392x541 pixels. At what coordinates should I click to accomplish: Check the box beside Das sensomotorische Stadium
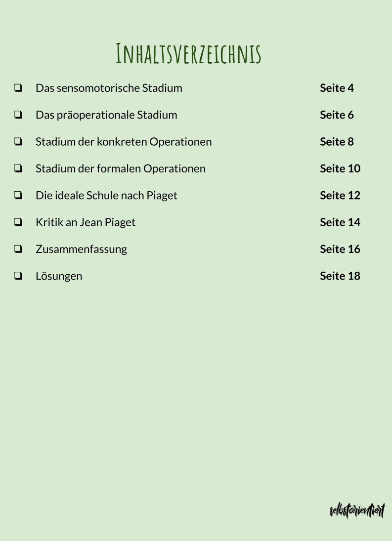18,88
